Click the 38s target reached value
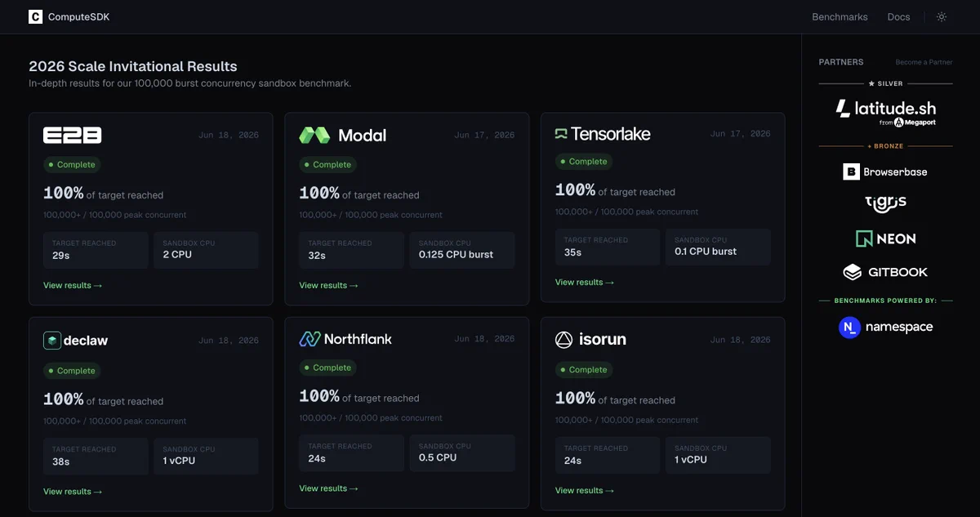The image size is (980, 517). pos(60,461)
